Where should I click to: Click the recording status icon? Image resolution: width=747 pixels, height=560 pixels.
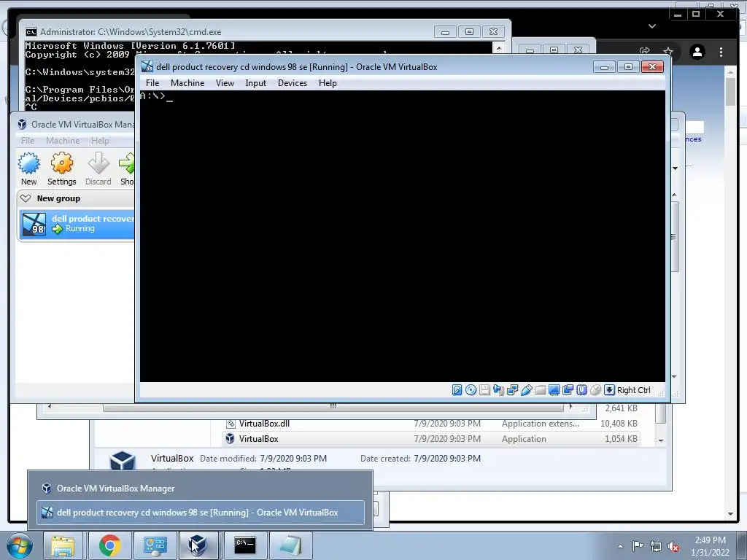(x=568, y=390)
